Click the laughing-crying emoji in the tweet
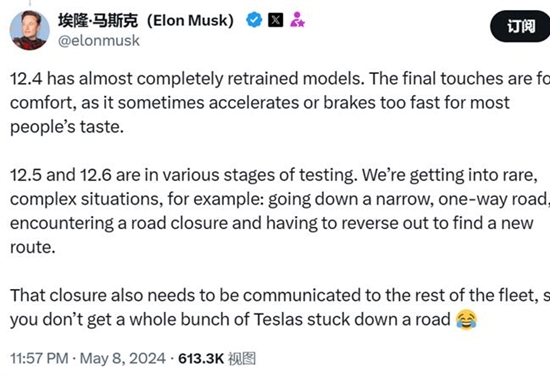Viewport: 550px width, 378px height. point(466,319)
